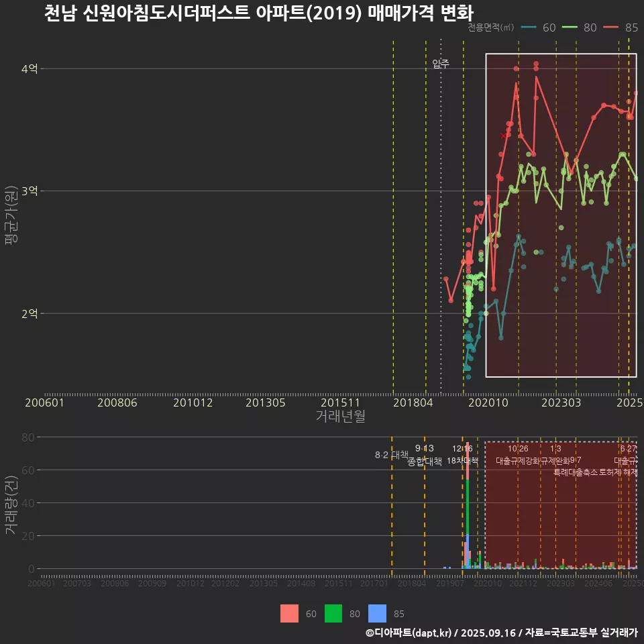The image size is (644, 644).
Task: Click the red X marker on 85 line
Action: point(504,136)
